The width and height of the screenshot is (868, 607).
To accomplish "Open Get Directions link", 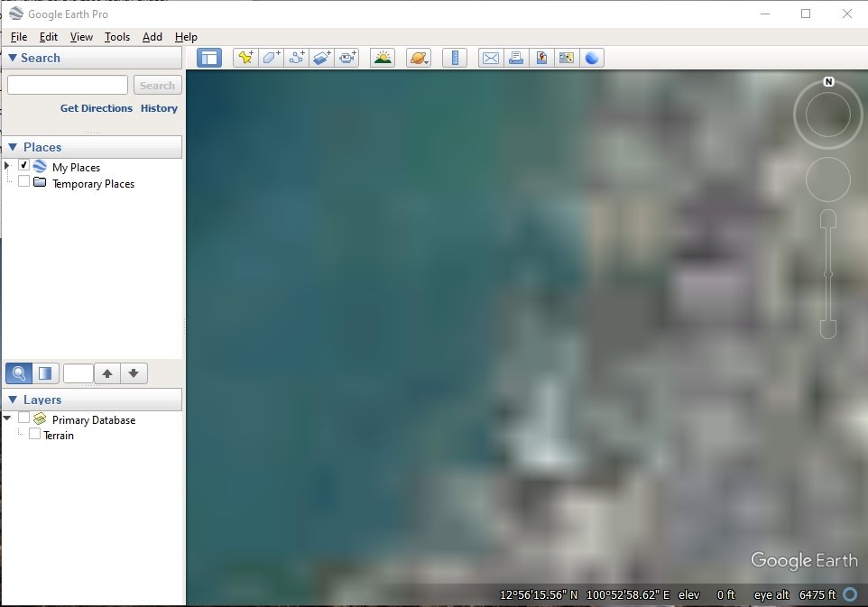I will pos(97,108).
